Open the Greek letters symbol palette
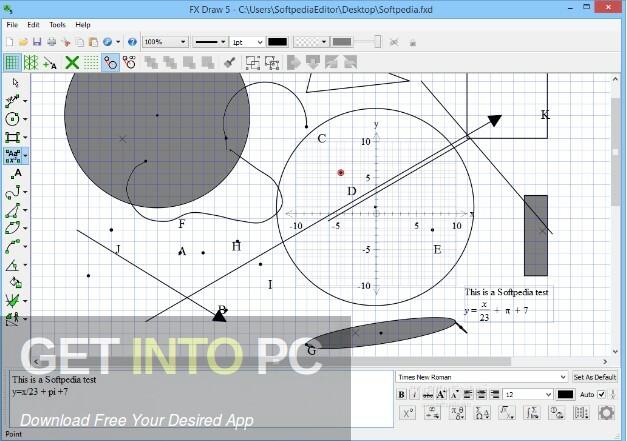The width and height of the screenshot is (627, 441). click(x=457, y=412)
